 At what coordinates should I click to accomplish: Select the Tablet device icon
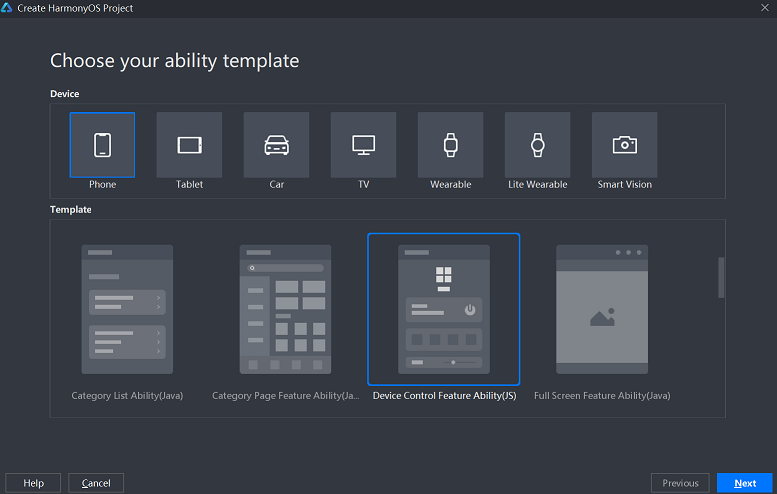189,145
